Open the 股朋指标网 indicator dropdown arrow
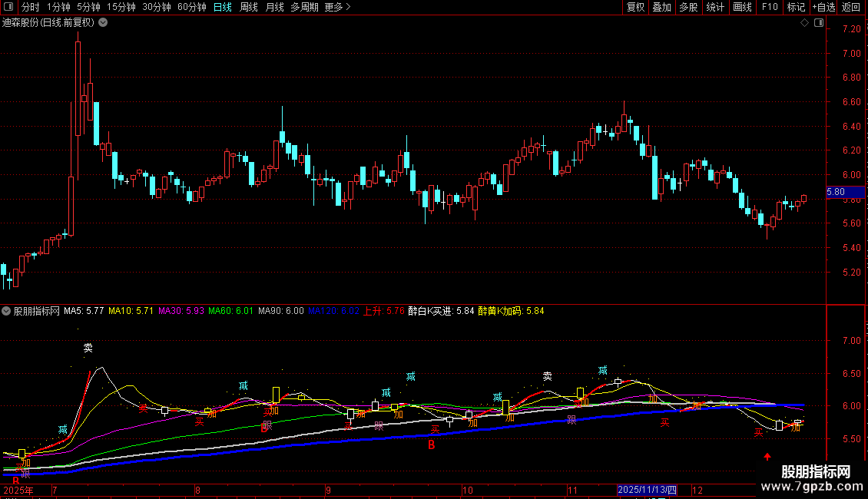The image size is (868, 499). (6, 311)
